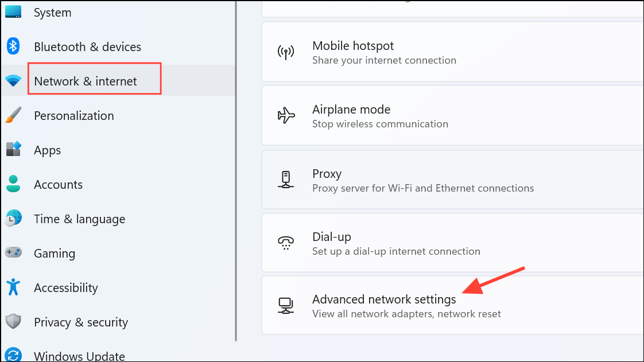644x362 pixels.
Task: Click the Mobile hotspot signal icon
Action: pyautogui.click(x=286, y=52)
